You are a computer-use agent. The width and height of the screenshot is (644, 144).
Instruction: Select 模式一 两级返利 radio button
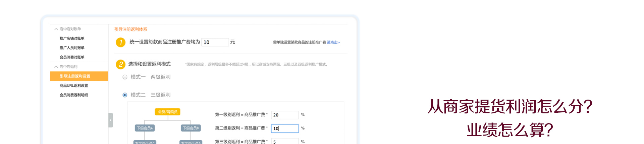click(125, 77)
